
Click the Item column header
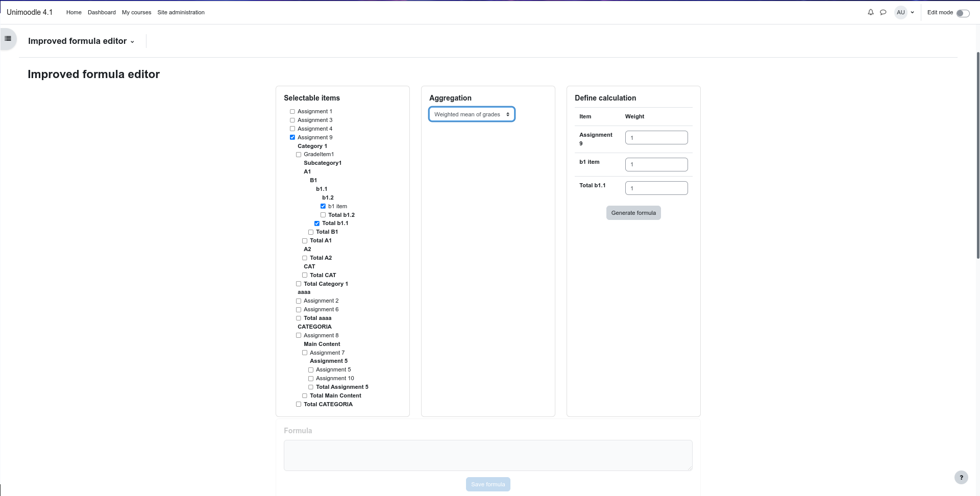pyautogui.click(x=585, y=116)
